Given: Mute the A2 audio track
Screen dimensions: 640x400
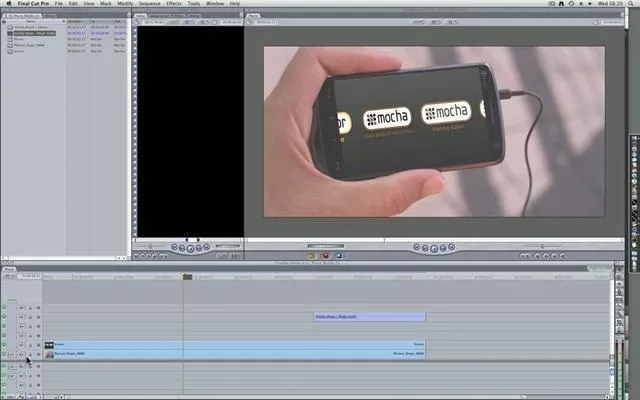Looking at the screenshot, I should click(4, 376).
